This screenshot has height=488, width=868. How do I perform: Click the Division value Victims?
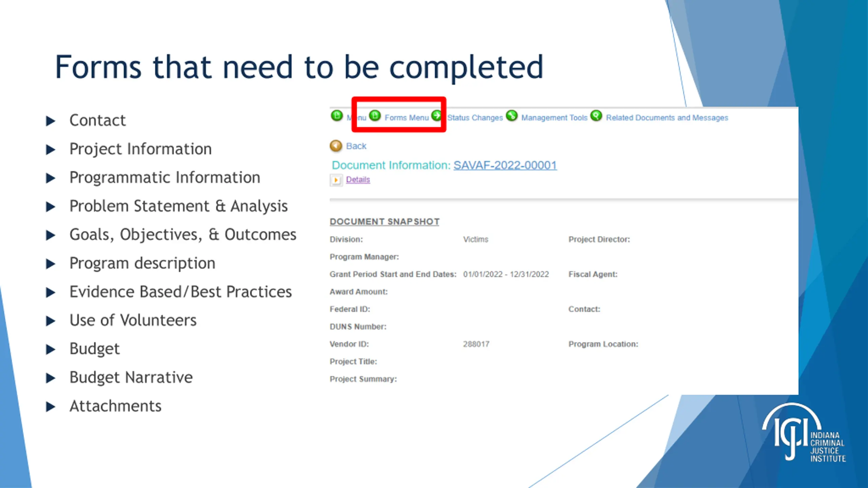coord(476,239)
